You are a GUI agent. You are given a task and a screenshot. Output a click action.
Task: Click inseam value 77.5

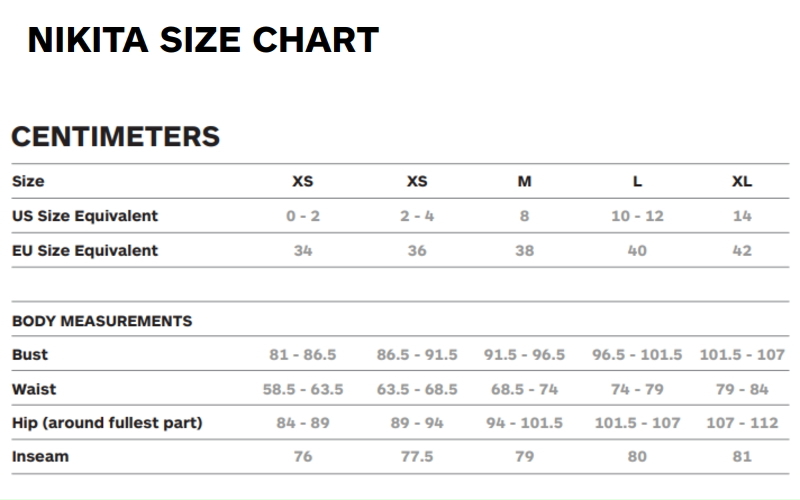pos(417,457)
